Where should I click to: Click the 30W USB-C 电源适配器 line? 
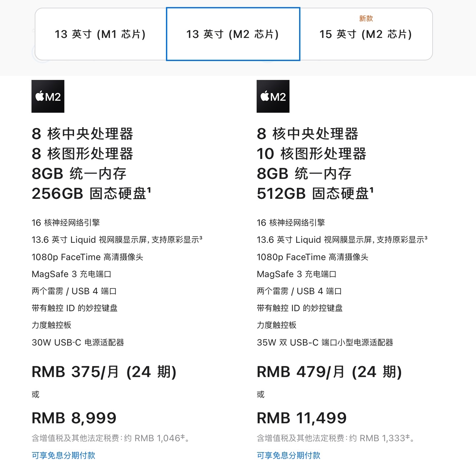coord(78,342)
